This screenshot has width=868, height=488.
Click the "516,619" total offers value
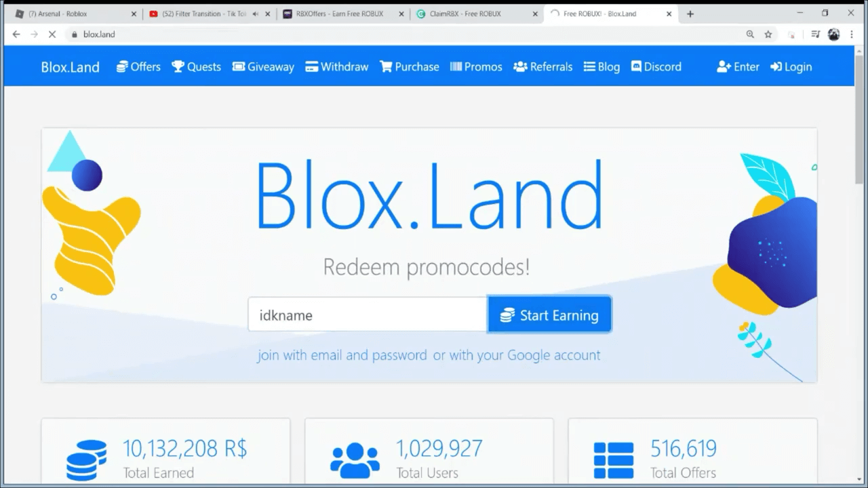pos(684,449)
